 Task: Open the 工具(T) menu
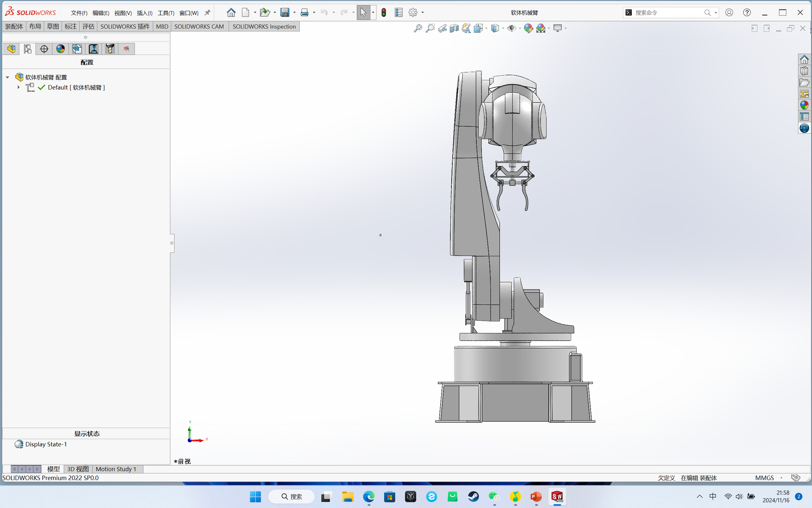pos(166,13)
